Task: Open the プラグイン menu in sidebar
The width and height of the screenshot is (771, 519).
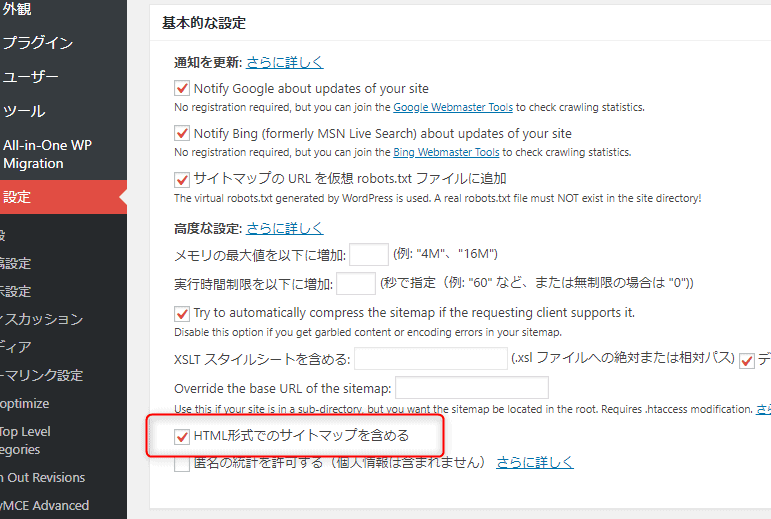Action: point(38,43)
